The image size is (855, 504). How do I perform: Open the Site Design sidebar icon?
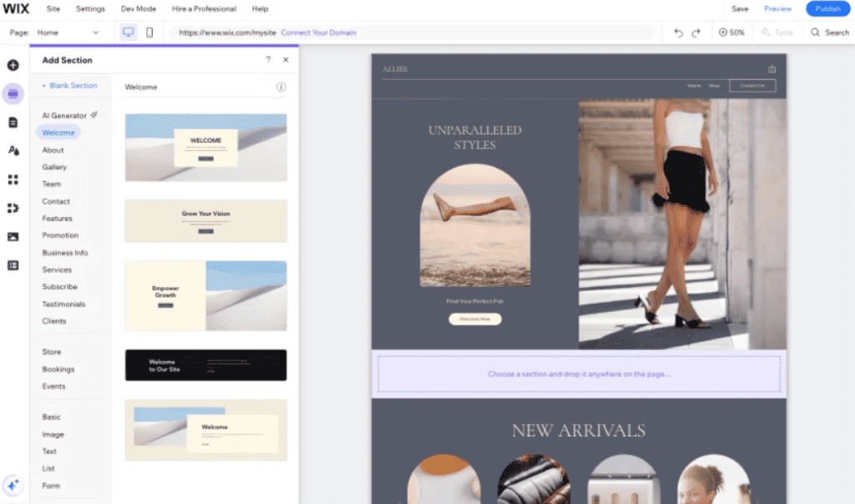[13, 151]
